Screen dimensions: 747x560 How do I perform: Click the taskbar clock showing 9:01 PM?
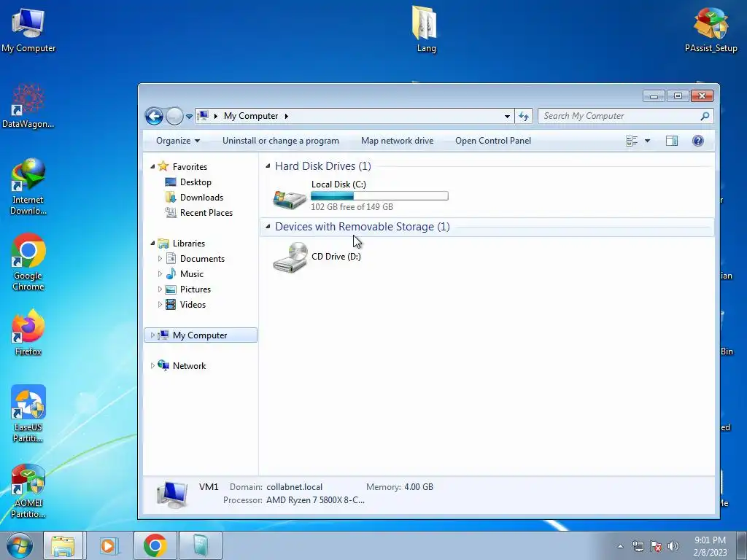(x=710, y=546)
